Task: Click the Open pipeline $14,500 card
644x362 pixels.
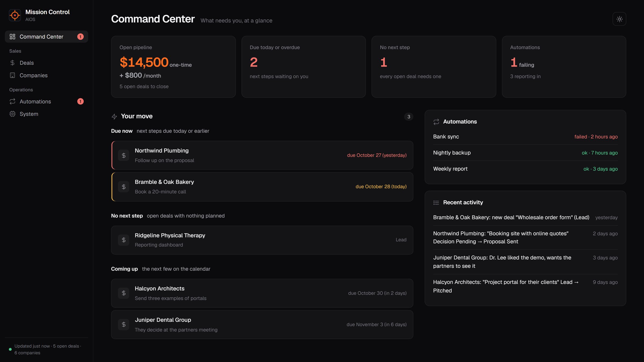Action: (x=173, y=67)
